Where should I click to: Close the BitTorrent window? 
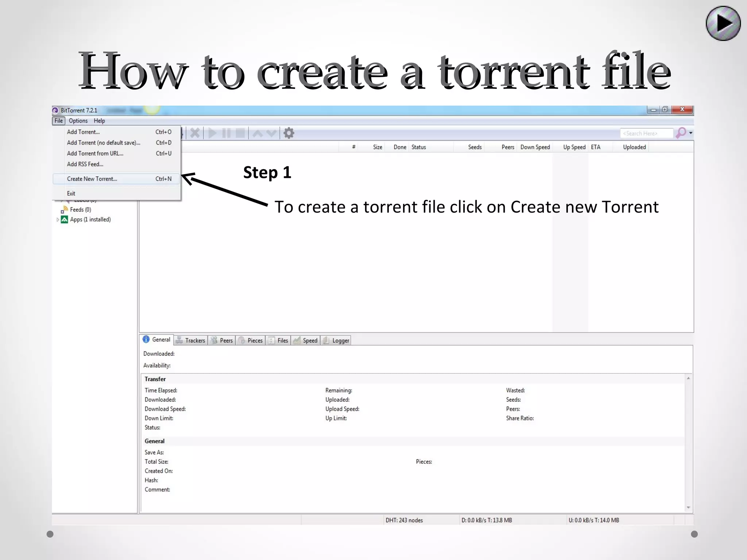(682, 109)
